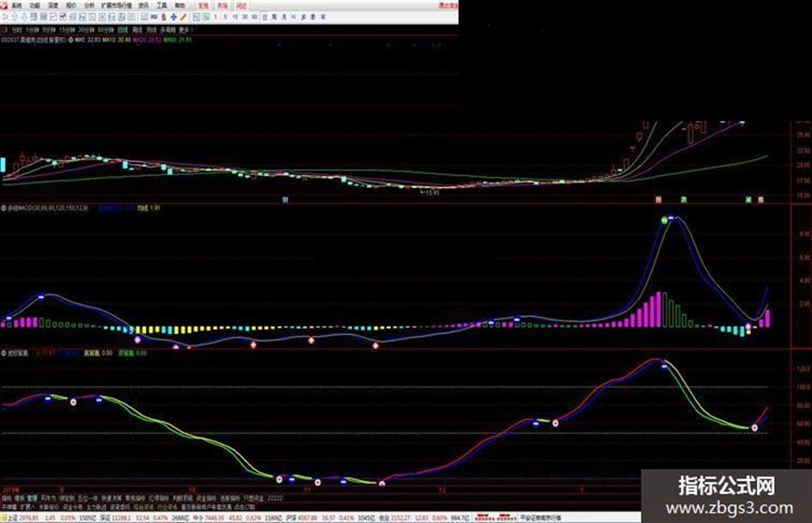Switch to the 30分钟 period tab
The image size is (812, 523).
87,30
